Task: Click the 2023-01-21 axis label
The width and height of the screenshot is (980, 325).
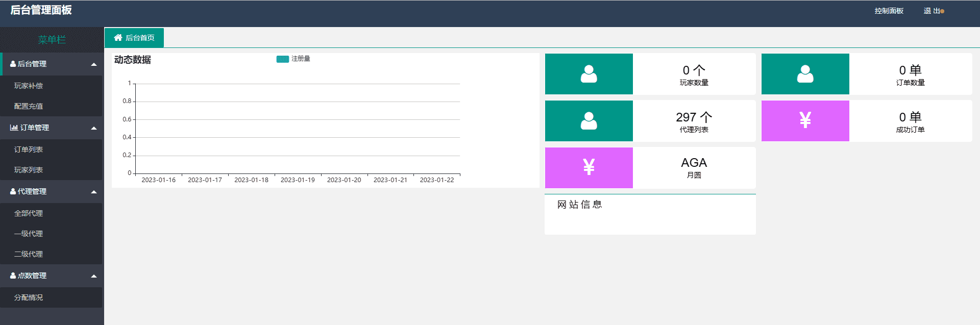Action: pos(390,180)
